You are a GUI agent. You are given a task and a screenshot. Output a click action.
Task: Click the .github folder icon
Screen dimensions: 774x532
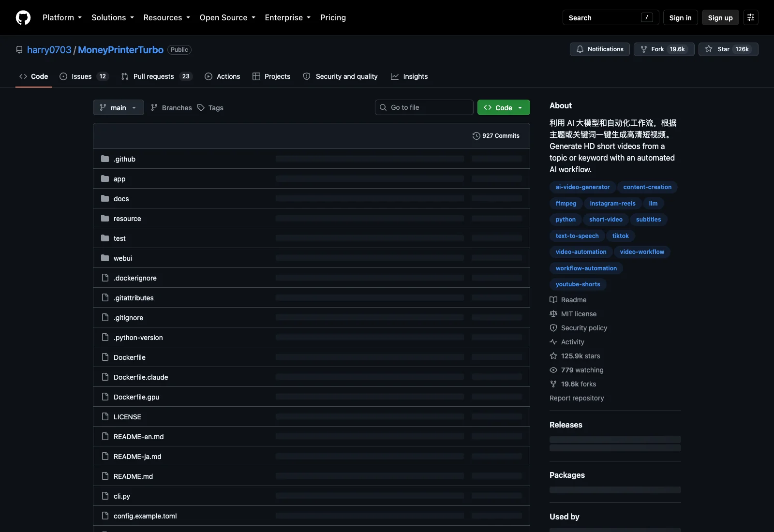[105, 159]
